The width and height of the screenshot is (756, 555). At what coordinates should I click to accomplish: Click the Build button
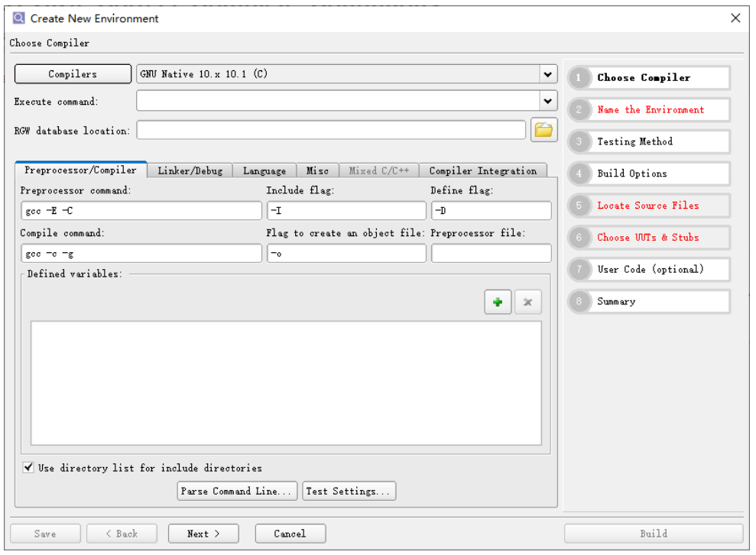(x=654, y=534)
